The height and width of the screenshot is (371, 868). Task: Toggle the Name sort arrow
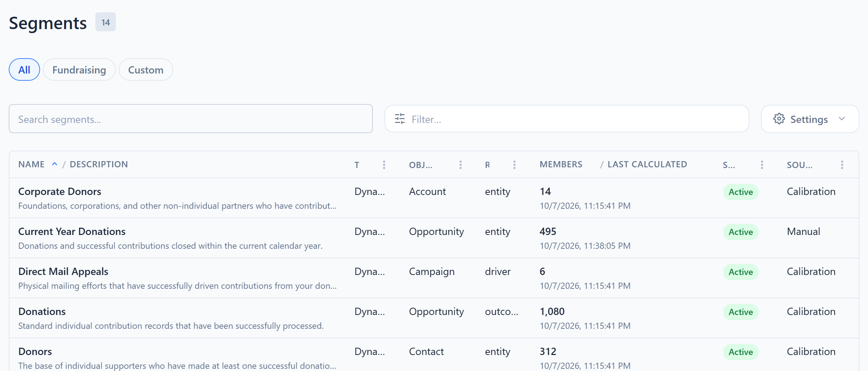click(x=55, y=164)
